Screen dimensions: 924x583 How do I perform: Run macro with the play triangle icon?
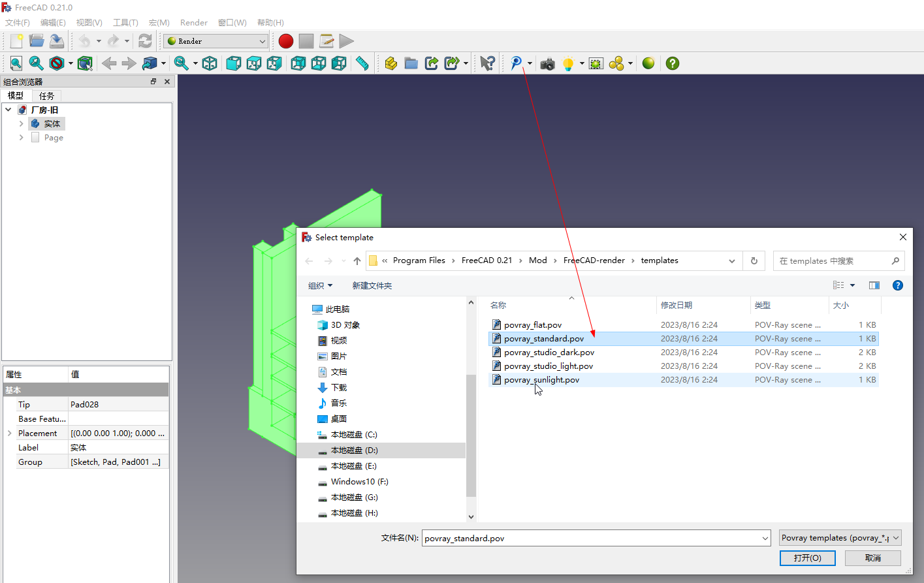pyautogui.click(x=347, y=41)
